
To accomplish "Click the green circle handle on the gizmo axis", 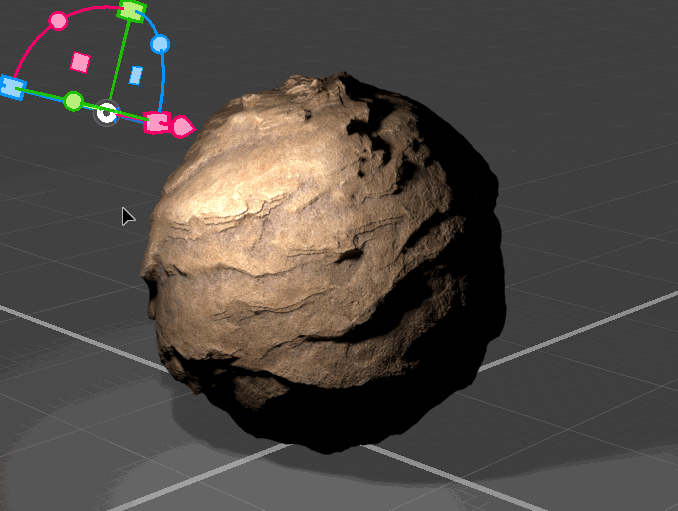I will [74, 101].
